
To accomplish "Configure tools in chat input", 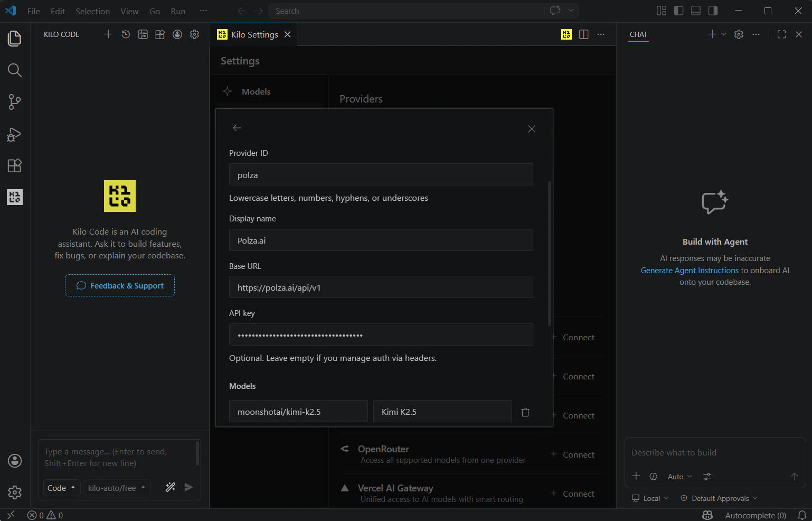I will (x=707, y=476).
